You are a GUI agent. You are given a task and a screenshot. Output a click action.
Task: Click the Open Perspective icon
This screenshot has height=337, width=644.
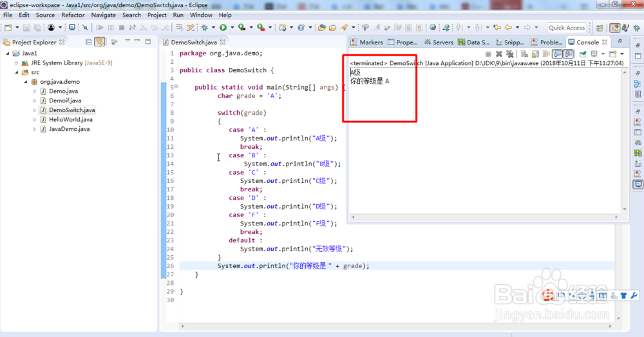599,28
